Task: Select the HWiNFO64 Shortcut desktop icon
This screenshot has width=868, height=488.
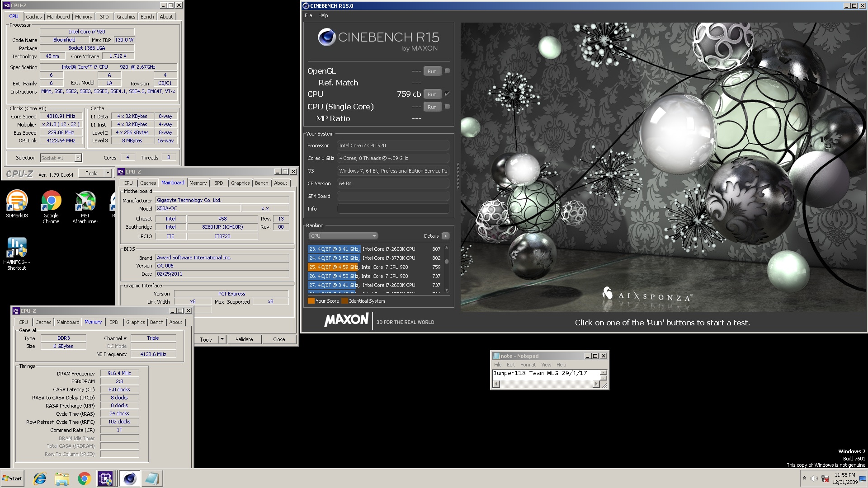Action: (17, 254)
